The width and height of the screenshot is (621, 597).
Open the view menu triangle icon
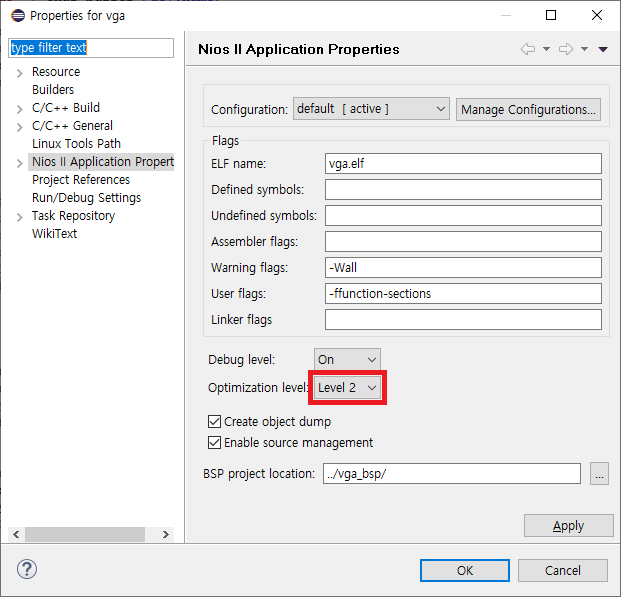(603, 49)
